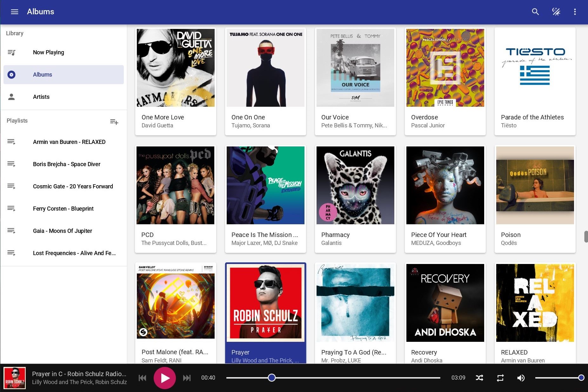Open Armin van Buuren - RELAXED playlist
The height and width of the screenshot is (392, 588).
click(63, 142)
